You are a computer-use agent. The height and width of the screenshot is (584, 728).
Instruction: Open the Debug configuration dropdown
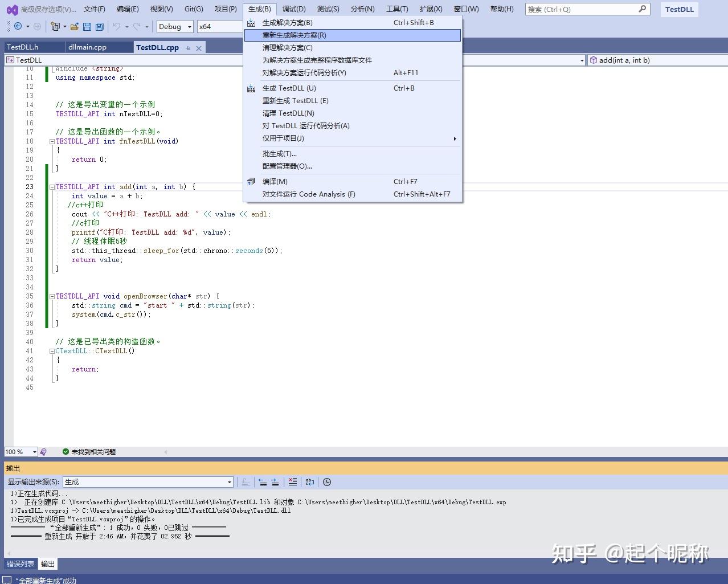point(175,26)
